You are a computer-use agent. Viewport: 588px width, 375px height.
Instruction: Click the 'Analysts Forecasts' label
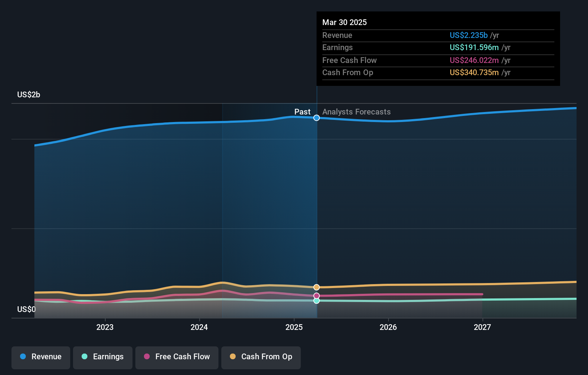[356, 112]
